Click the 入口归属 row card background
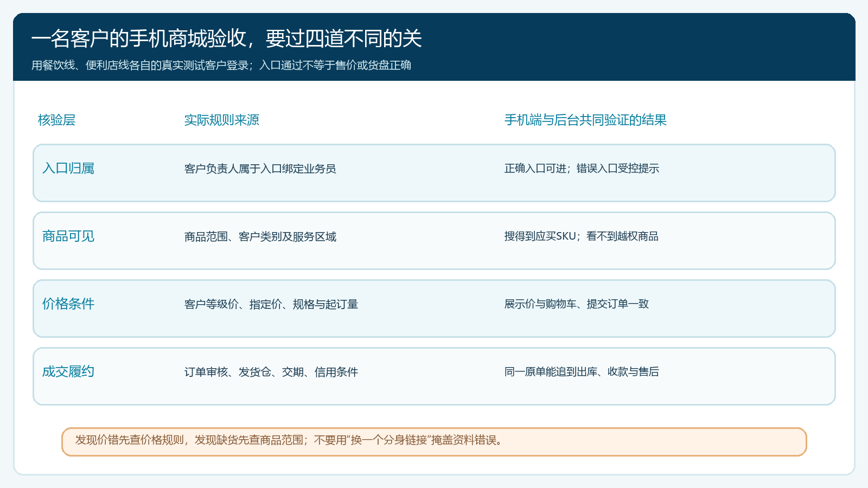 click(434, 173)
